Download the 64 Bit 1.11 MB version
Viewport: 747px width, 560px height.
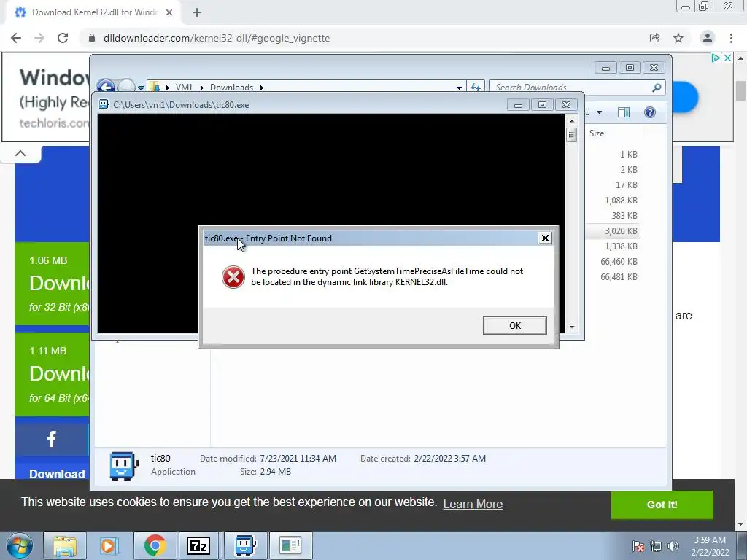[x=53, y=374]
